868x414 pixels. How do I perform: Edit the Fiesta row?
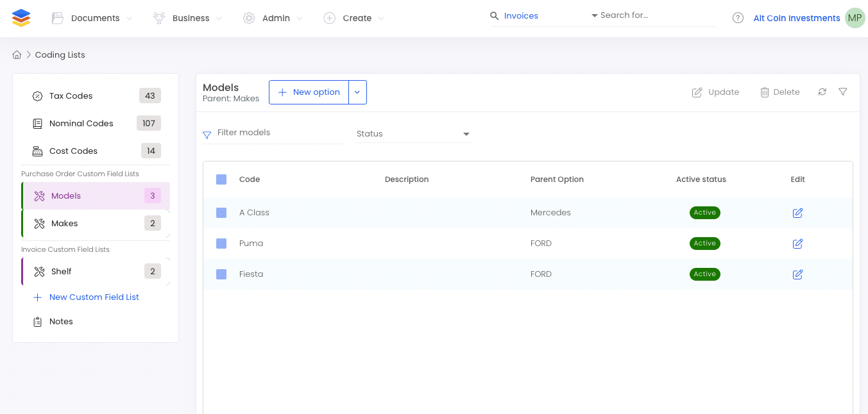(x=797, y=274)
